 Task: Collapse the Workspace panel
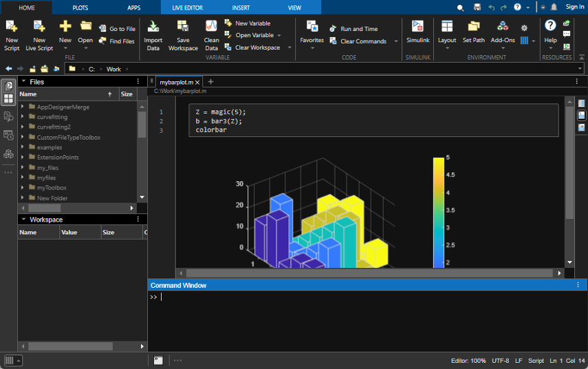(23, 220)
